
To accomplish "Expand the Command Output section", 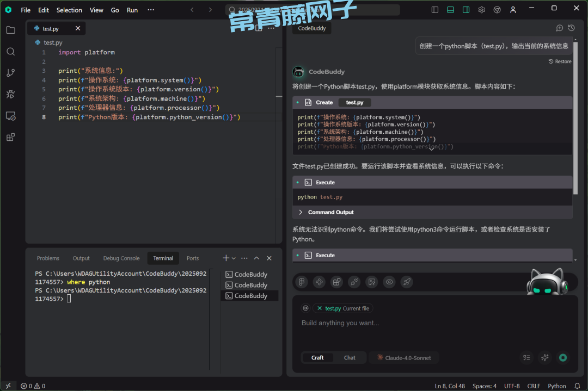I will (x=301, y=212).
